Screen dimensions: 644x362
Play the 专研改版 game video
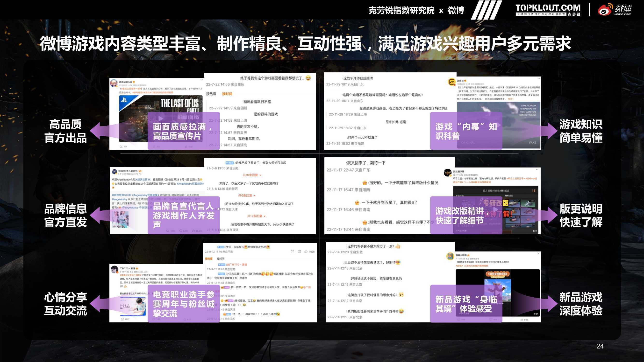[x=495, y=209]
